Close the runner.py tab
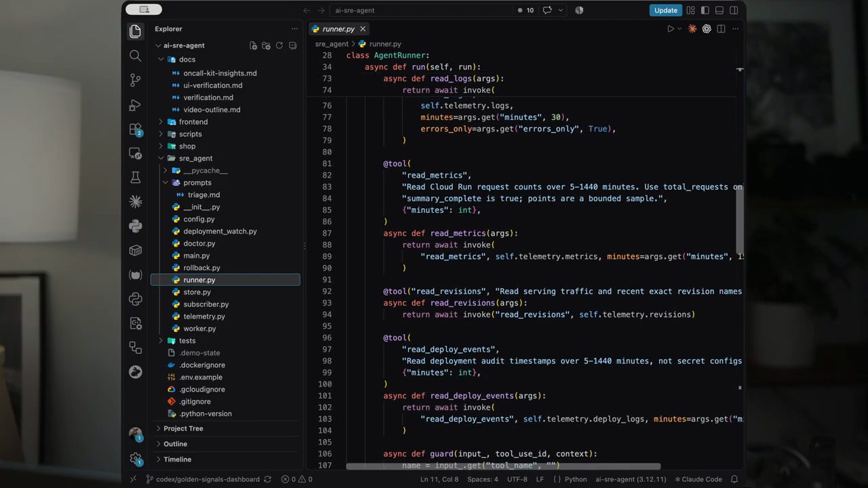This screenshot has width=868, height=488. tap(363, 28)
